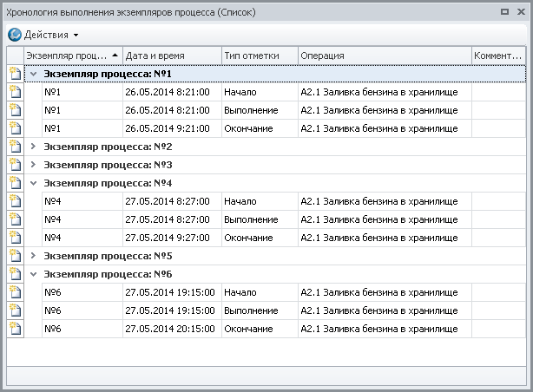
Task: Click the document icon beside group №2
Action: click(x=14, y=147)
